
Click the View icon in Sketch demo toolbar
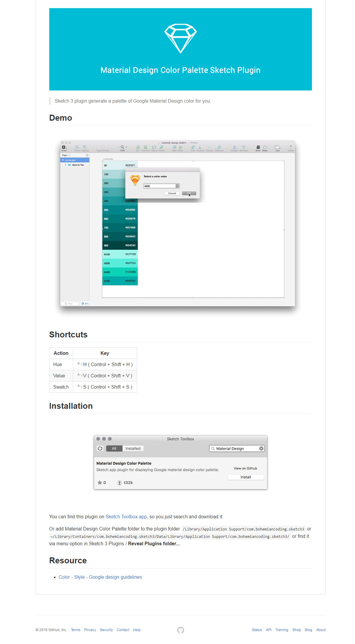point(278,148)
